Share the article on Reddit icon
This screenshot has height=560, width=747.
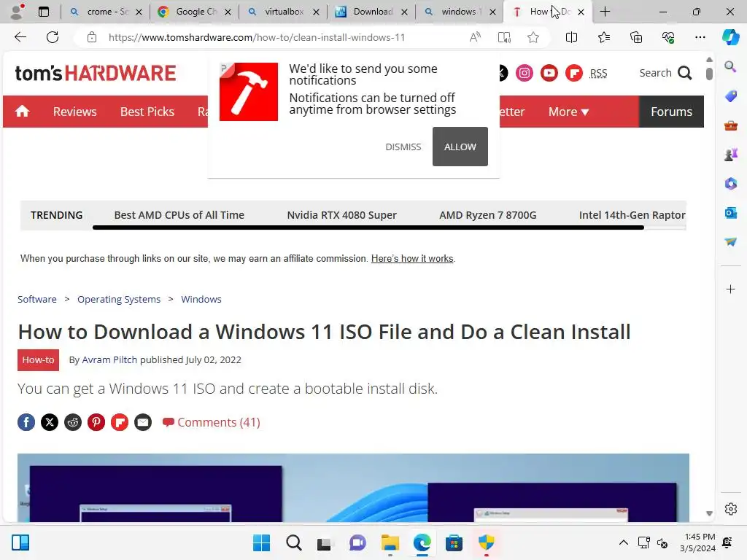tap(73, 422)
